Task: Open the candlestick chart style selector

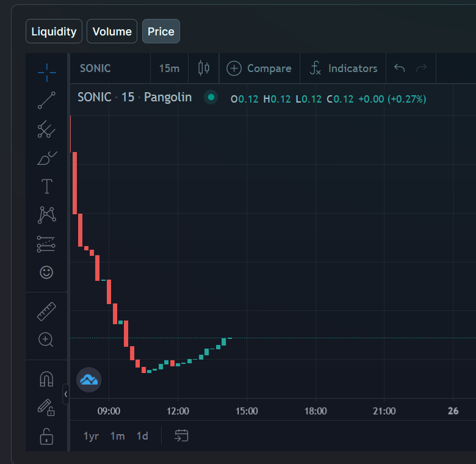Action: pos(204,68)
